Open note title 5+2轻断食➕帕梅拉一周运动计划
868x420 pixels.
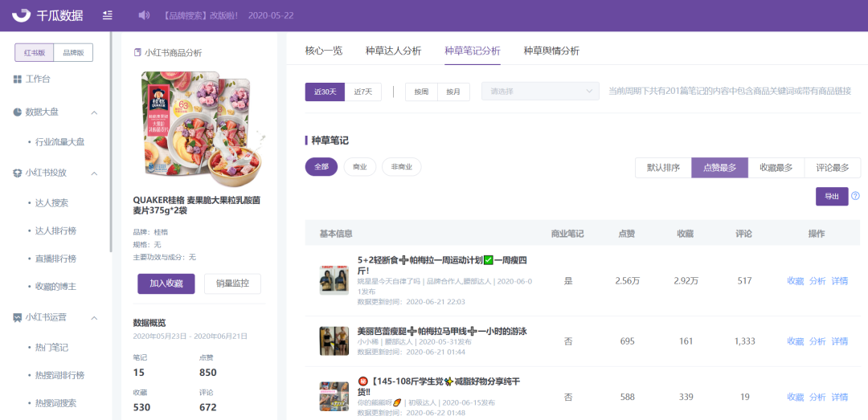(x=440, y=266)
